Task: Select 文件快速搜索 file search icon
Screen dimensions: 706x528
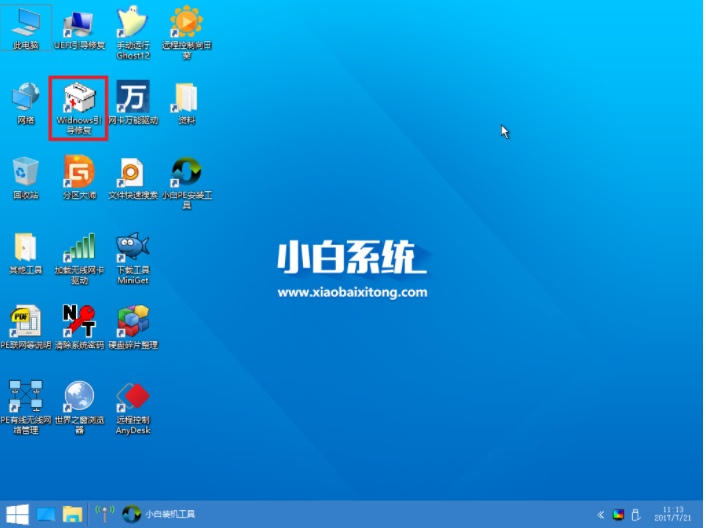Action: [132, 174]
